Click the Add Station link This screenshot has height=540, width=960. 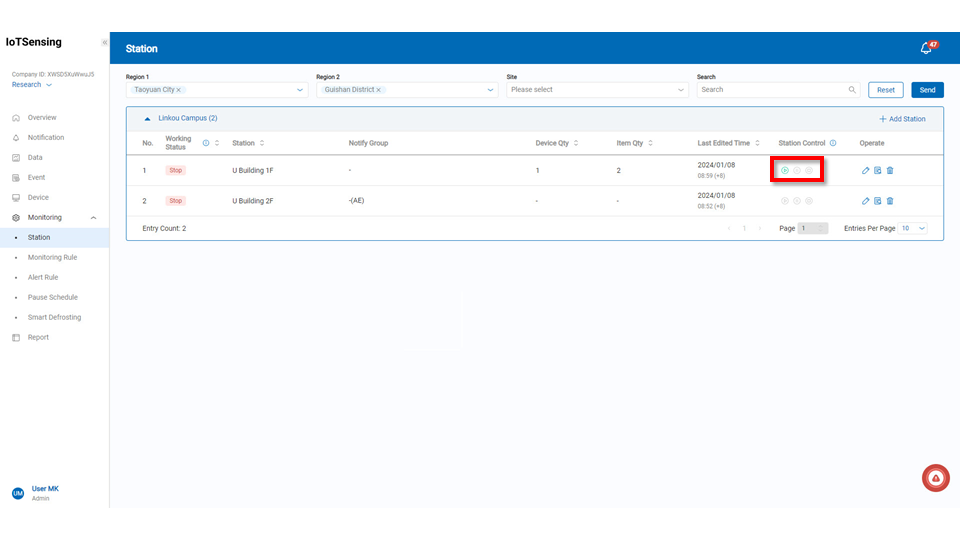tap(902, 119)
